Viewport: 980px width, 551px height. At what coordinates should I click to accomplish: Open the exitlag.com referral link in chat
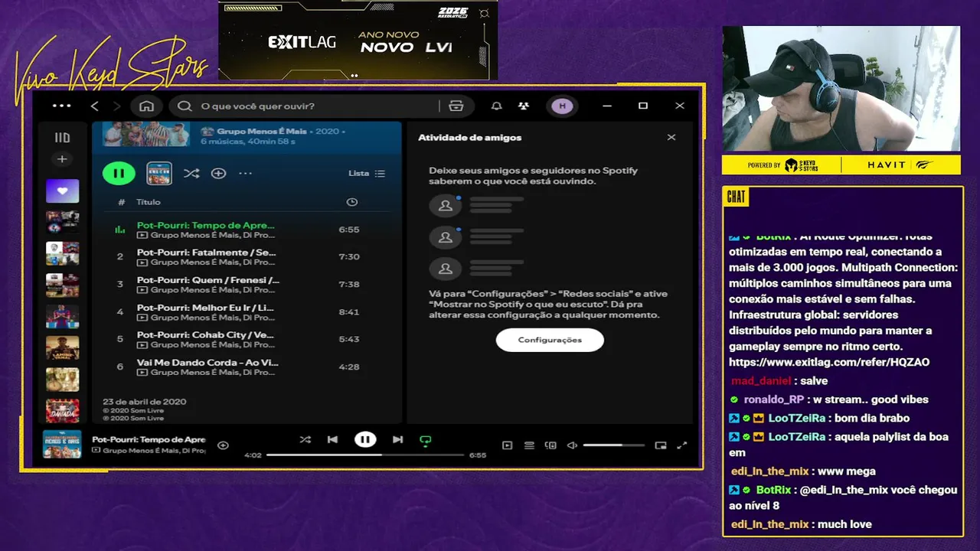point(829,362)
